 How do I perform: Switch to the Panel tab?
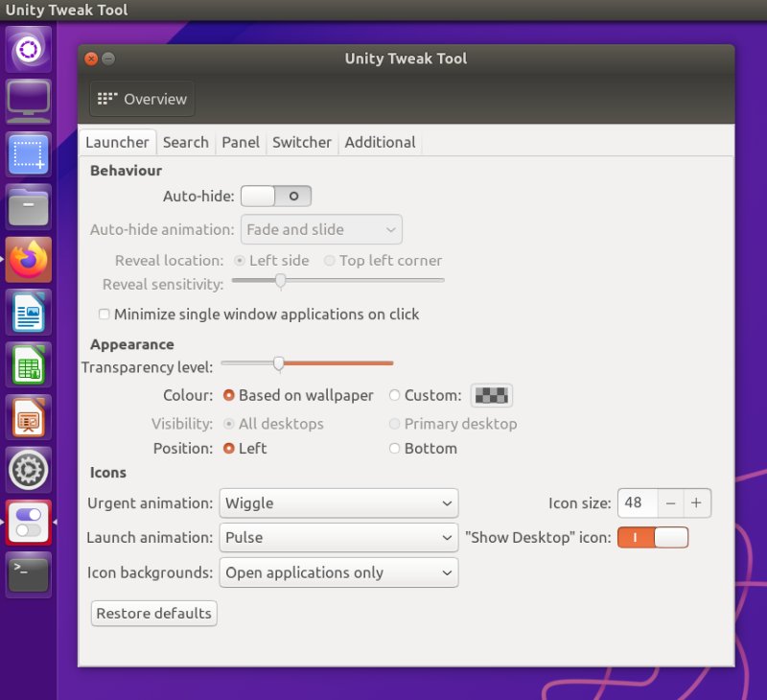240,142
